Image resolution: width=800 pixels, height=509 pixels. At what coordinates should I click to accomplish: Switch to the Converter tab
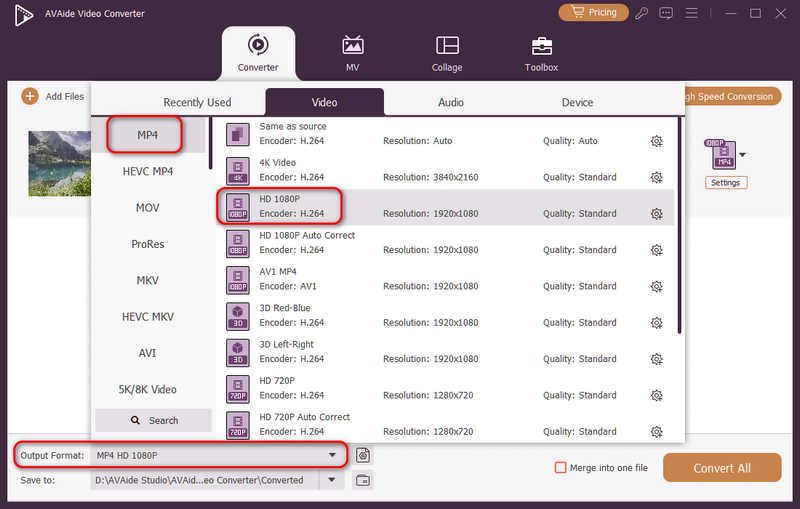click(258, 54)
